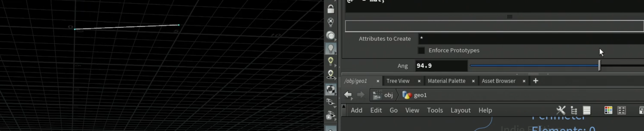Enable the Enforce Prototypes checkbox

421,50
